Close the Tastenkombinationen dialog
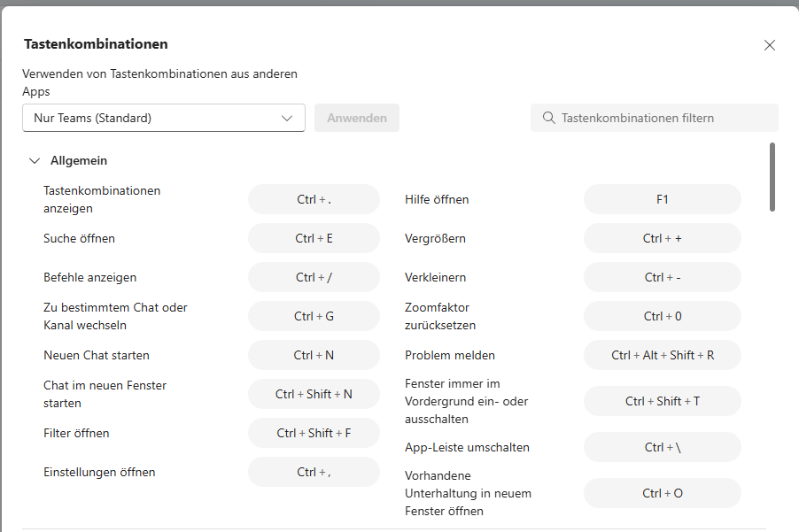The image size is (799, 532). 770,45
